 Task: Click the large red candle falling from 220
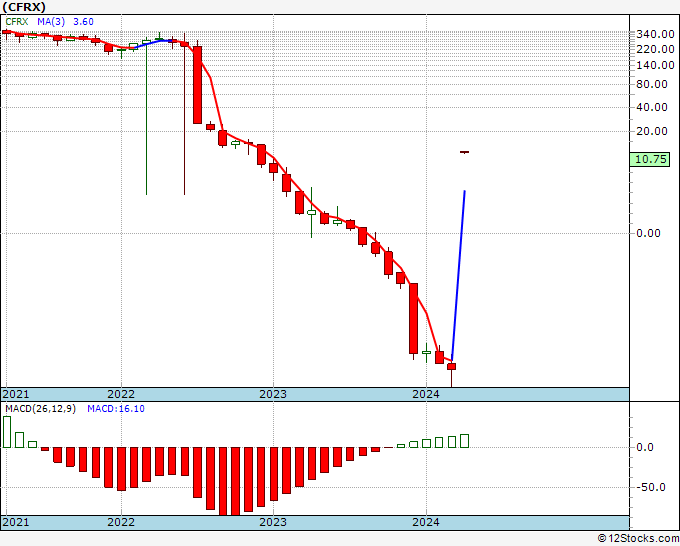tap(197, 85)
